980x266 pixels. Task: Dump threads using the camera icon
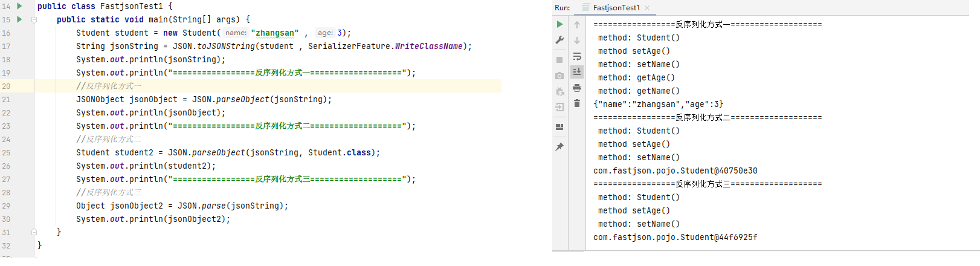click(559, 76)
